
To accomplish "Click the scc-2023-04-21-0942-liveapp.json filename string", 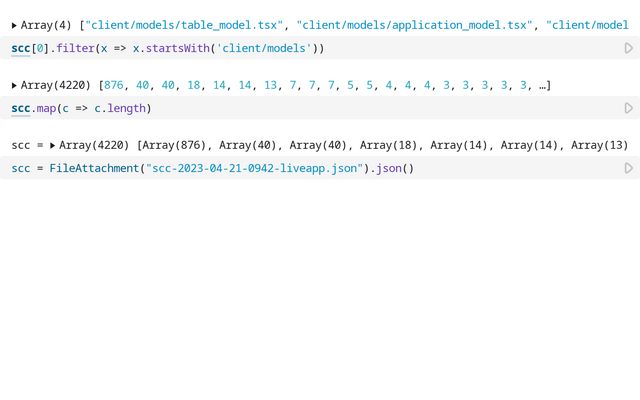I will (255, 168).
